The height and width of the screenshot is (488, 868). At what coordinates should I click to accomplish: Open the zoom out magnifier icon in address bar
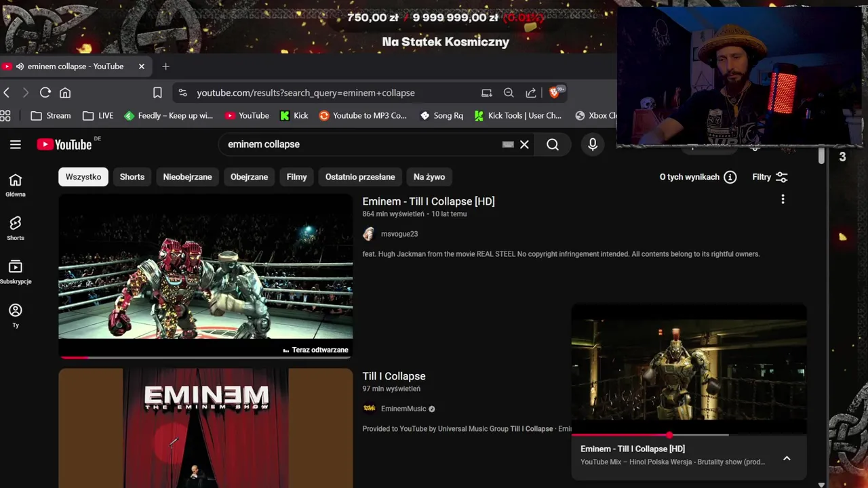click(509, 93)
